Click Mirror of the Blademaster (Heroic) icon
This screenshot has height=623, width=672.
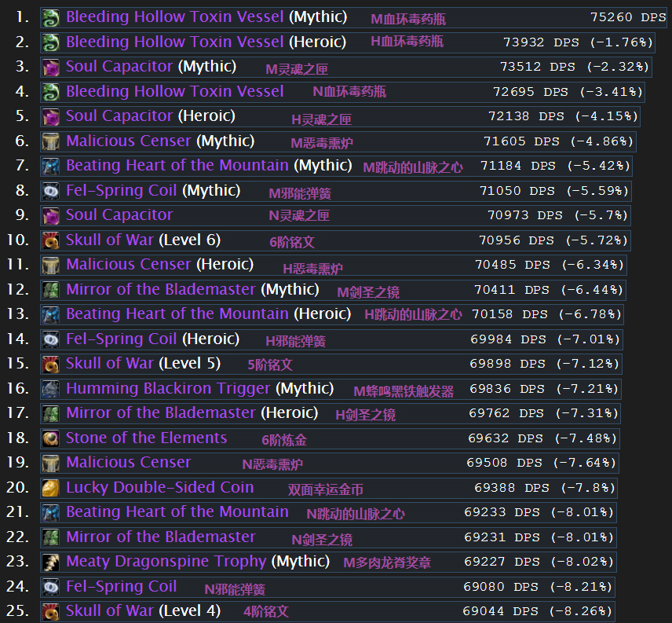(50, 414)
